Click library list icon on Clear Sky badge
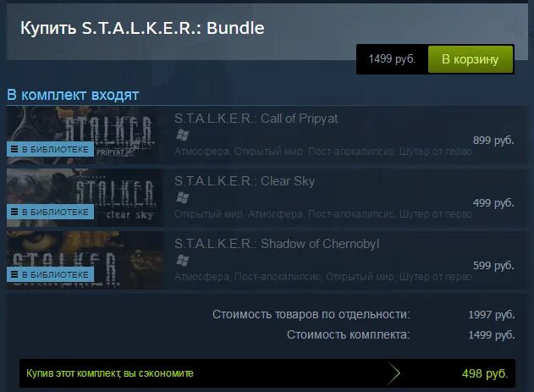The image size is (534, 392). tap(14, 212)
